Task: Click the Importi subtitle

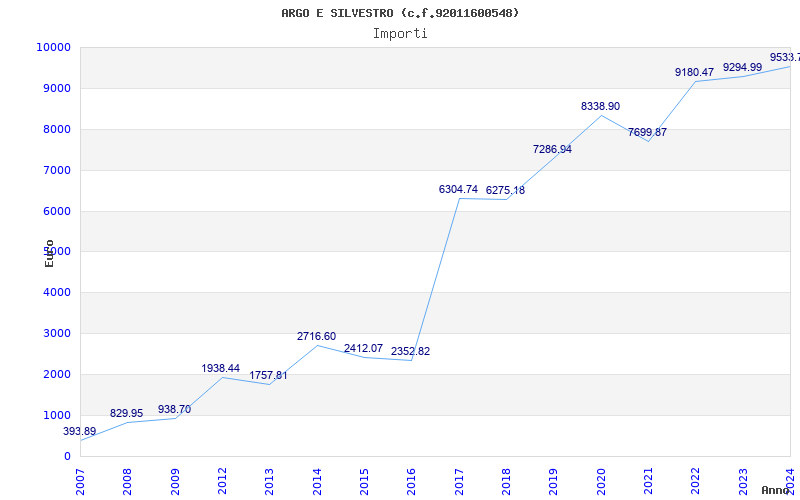Action: (400, 33)
